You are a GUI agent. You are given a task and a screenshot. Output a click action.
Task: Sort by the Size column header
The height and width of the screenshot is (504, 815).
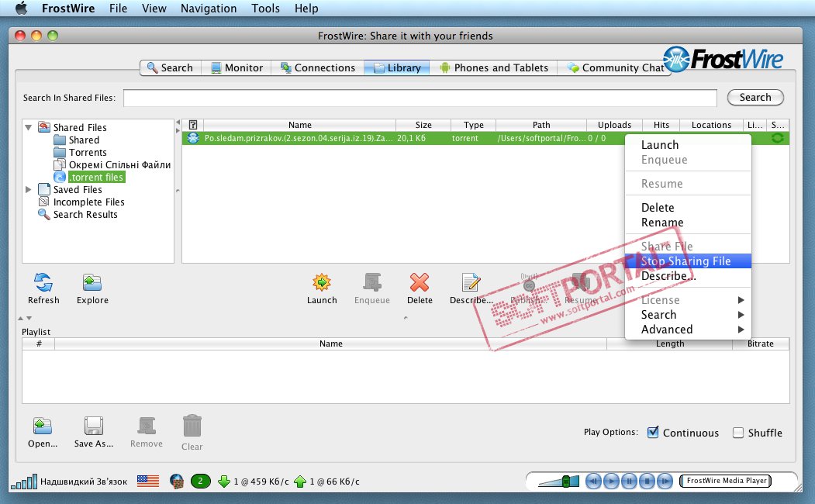click(x=423, y=125)
